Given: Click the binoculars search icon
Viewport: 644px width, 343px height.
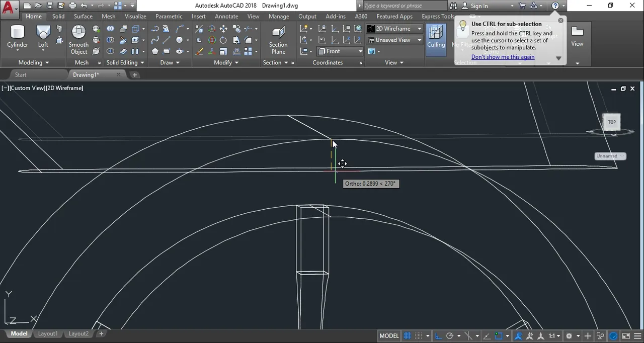Looking at the screenshot, I should tap(454, 6).
